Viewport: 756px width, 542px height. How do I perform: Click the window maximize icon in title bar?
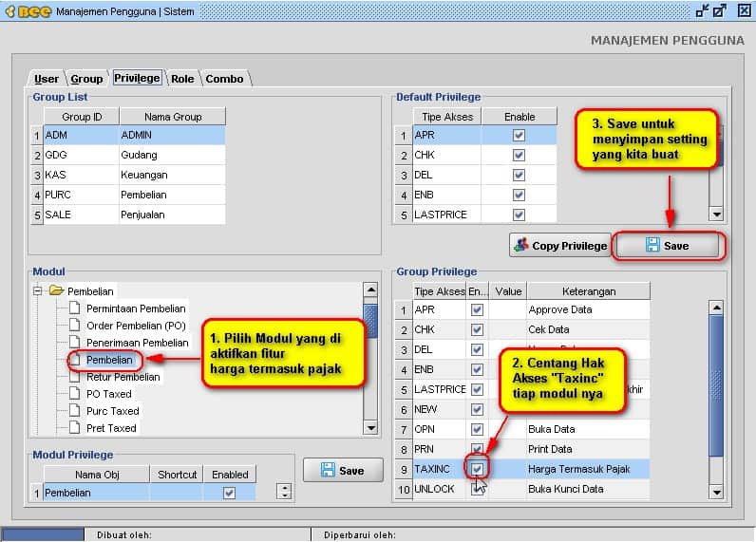[x=721, y=11]
